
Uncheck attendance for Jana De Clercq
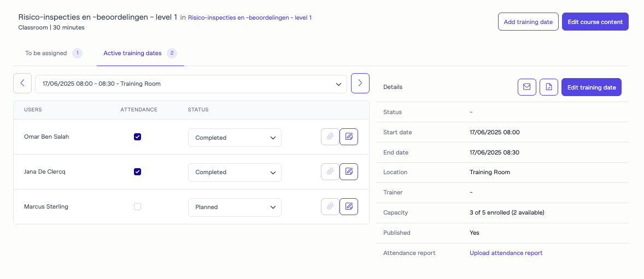pyautogui.click(x=138, y=172)
